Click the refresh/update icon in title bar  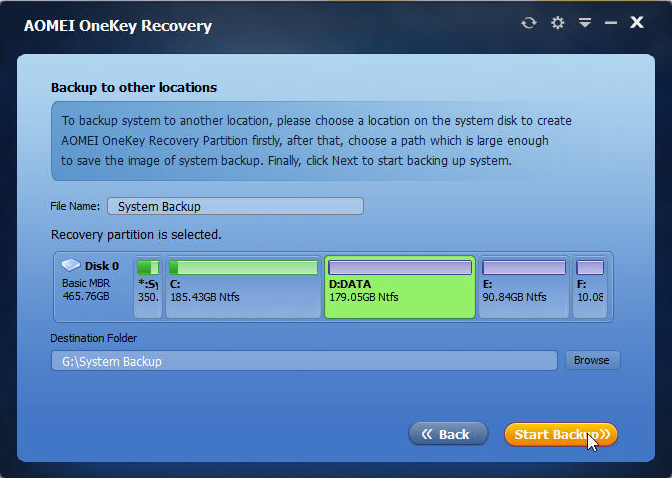[x=529, y=22]
